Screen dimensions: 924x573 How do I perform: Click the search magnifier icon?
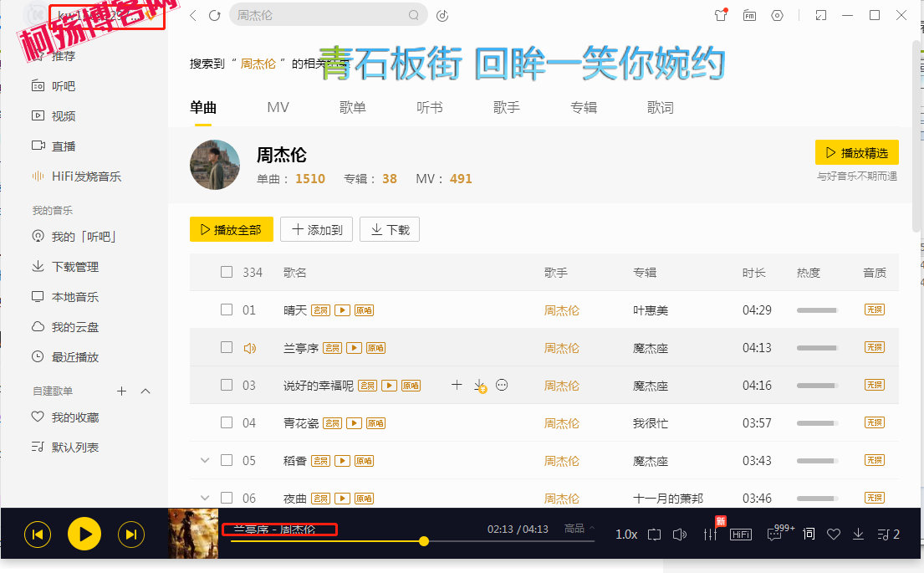click(x=414, y=15)
